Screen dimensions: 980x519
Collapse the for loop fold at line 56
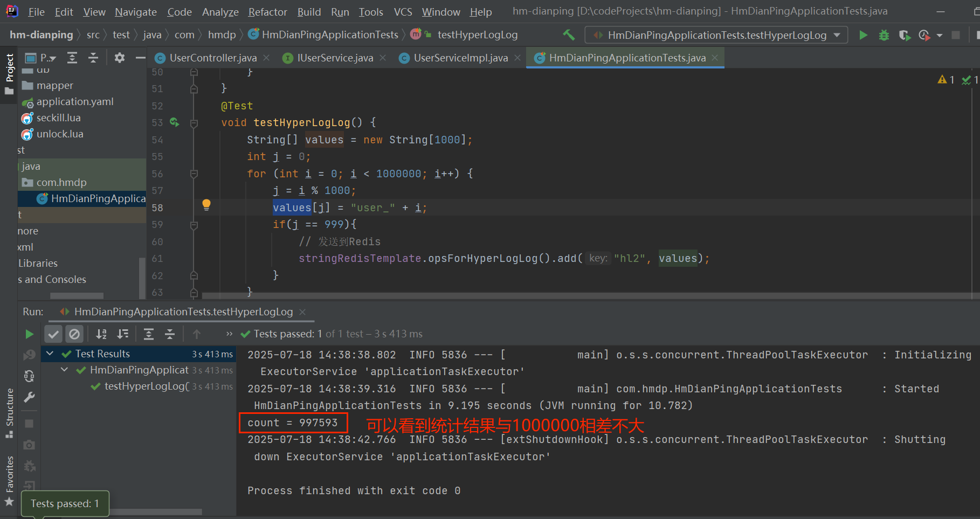tap(194, 174)
